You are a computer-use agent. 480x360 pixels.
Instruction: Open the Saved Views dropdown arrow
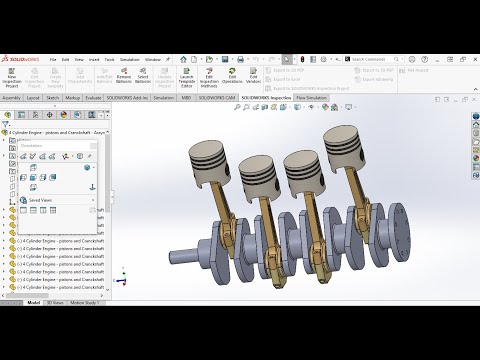click(93, 200)
